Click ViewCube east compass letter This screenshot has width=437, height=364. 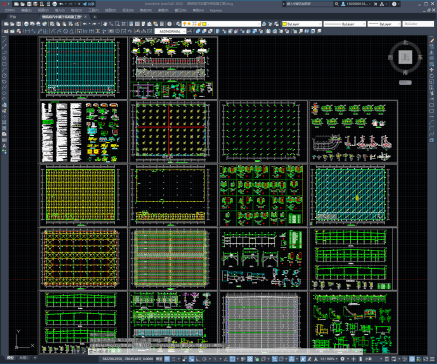(x=420, y=57)
